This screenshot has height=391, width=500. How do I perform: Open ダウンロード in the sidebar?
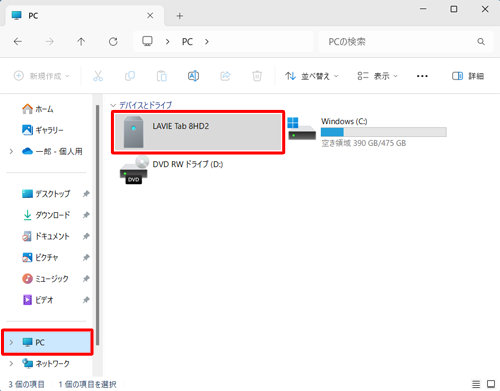(x=46, y=215)
